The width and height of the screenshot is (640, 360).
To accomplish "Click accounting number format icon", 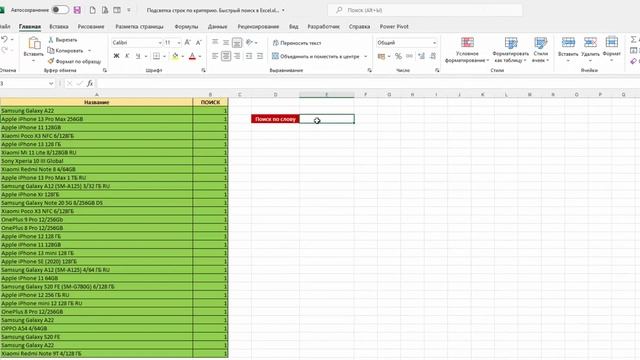I will [x=381, y=56].
